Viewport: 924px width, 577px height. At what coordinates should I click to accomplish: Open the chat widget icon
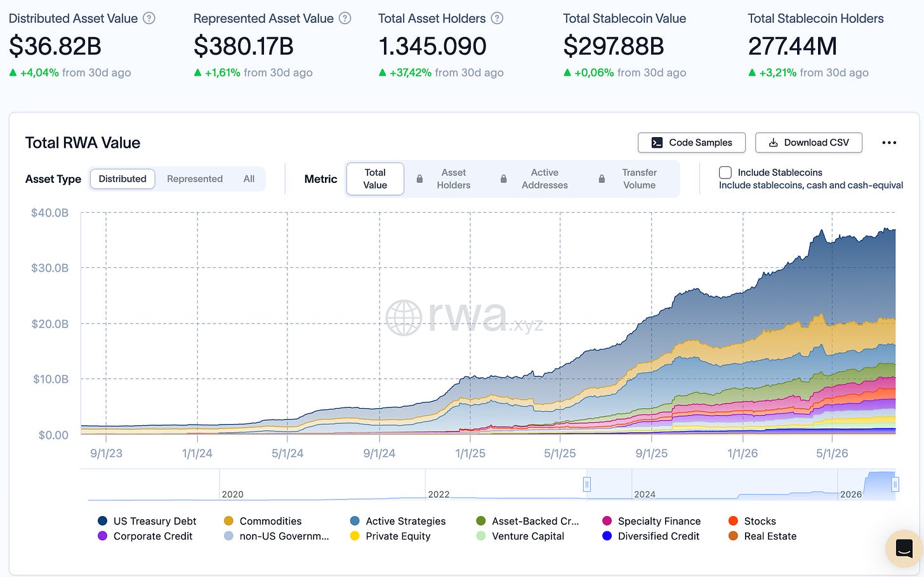tap(904, 548)
